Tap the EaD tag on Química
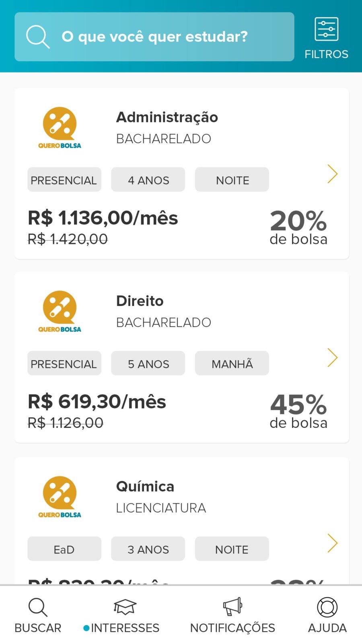This screenshot has height=644, width=362. pyautogui.click(x=64, y=549)
